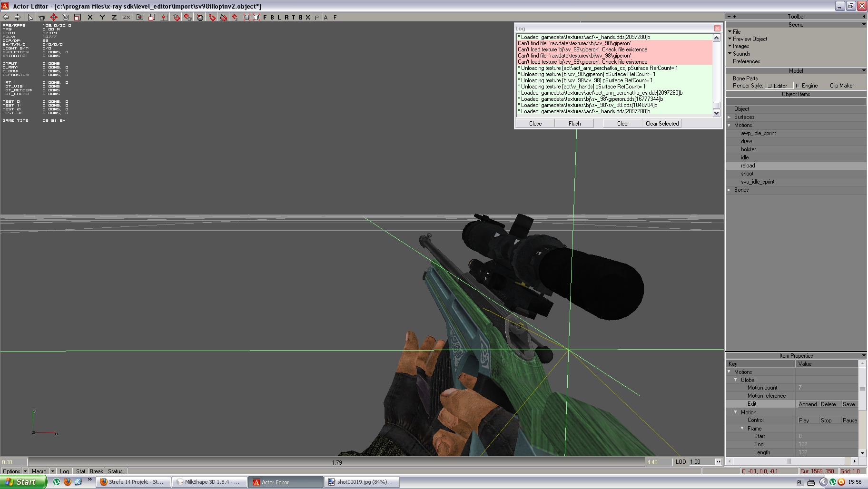Expand the Bones tree node

(x=730, y=190)
